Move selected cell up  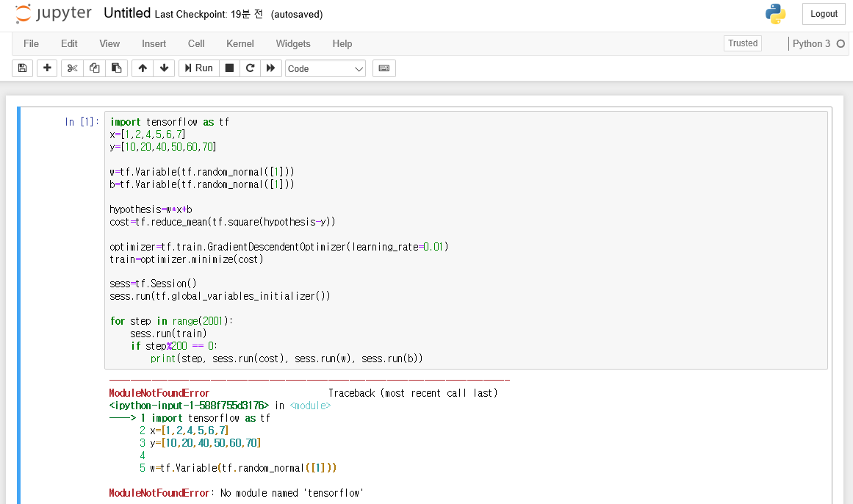tap(143, 68)
